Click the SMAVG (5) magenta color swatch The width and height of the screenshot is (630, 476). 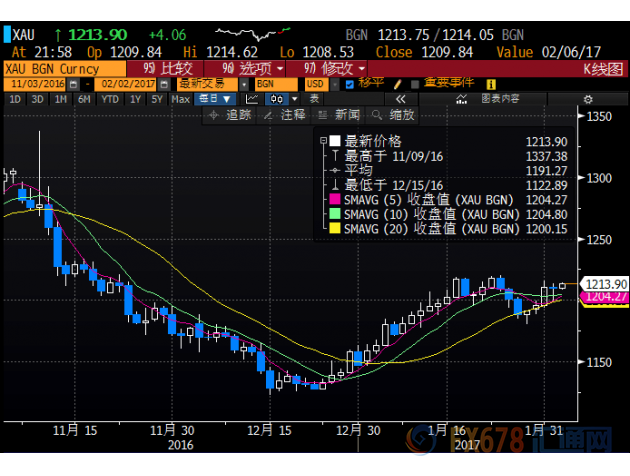point(335,200)
